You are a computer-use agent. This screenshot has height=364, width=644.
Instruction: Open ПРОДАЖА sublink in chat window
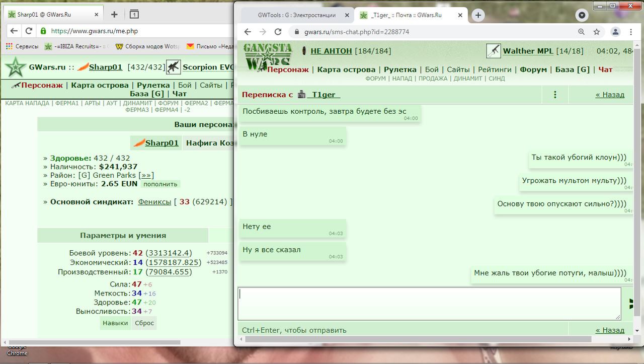pos(434,79)
